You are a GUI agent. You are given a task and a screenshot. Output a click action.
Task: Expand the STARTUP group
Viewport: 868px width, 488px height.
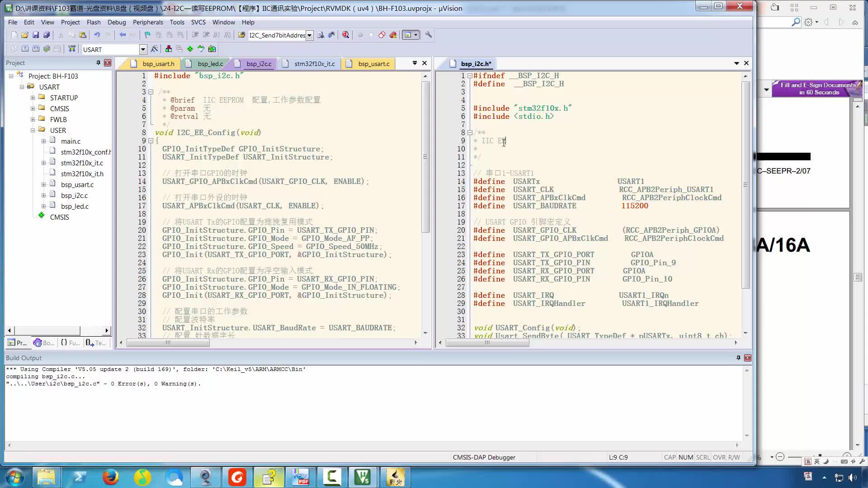click(33, 98)
